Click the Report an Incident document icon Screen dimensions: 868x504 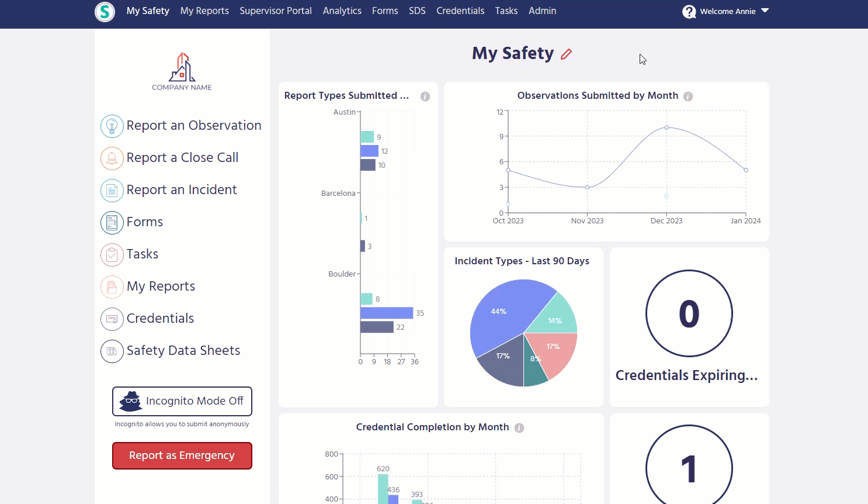pyautogui.click(x=112, y=190)
